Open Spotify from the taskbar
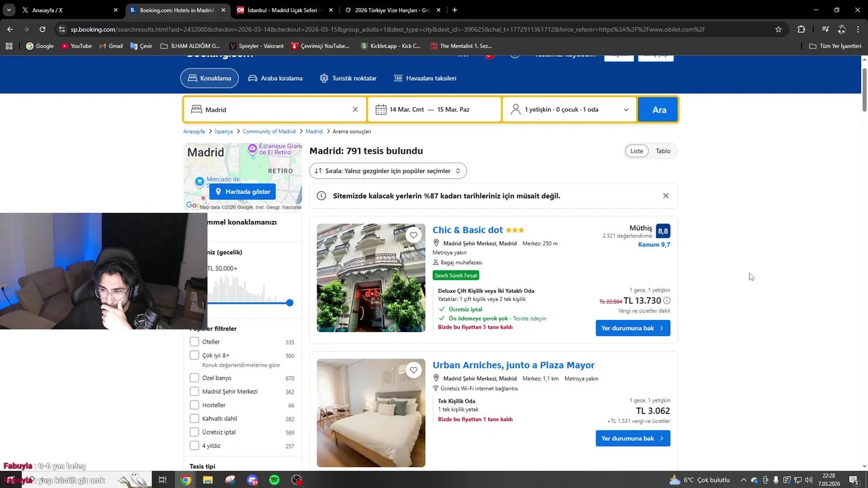Screen dimensions: 868x488 click(275, 480)
